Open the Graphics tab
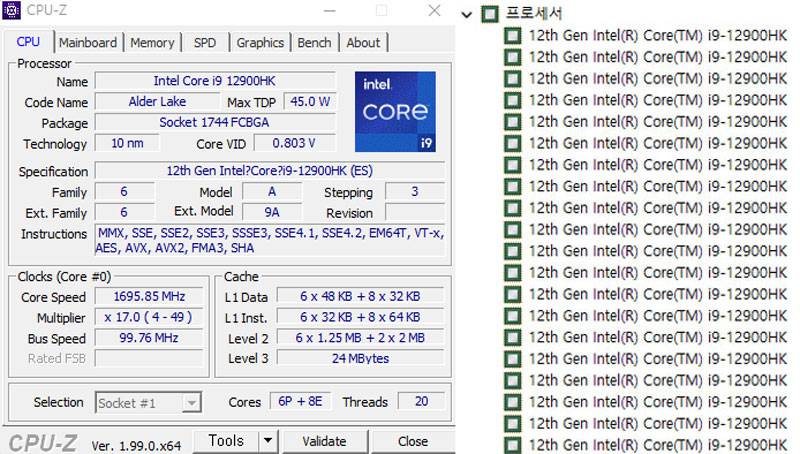Viewport: 800px width, 454px height. pos(260,42)
